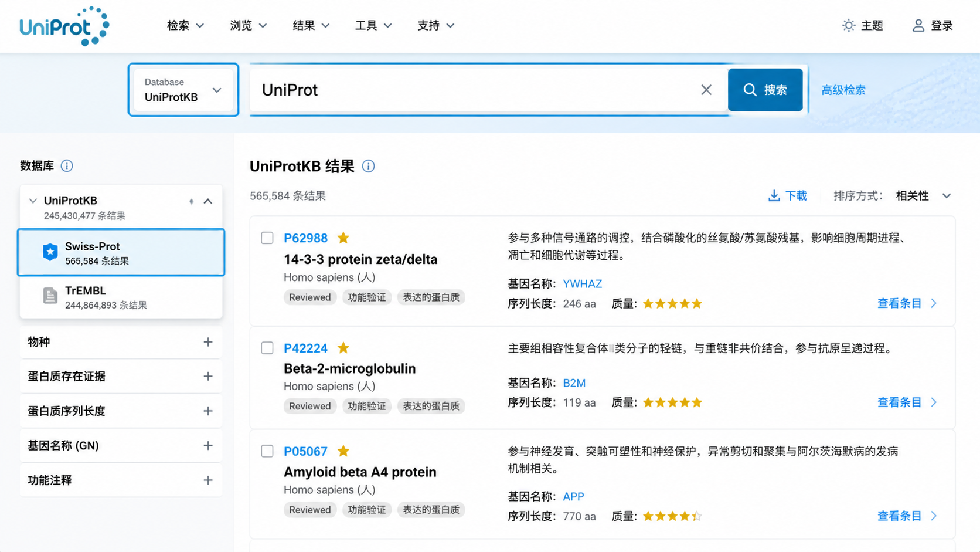Screen dimensions: 980x552
Task: Click Reviewed tag under P62988
Action: (x=309, y=297)
